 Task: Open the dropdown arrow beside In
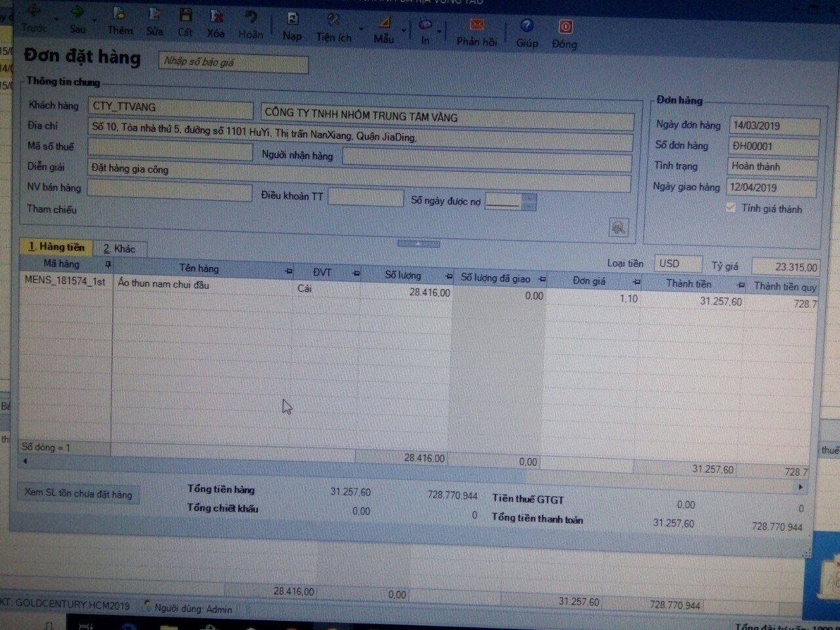[x=439, y=31]
